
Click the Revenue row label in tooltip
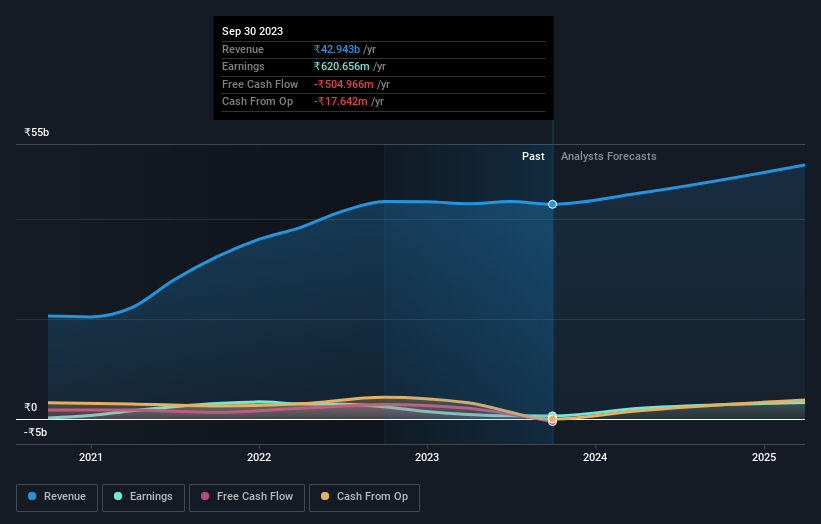242,49
